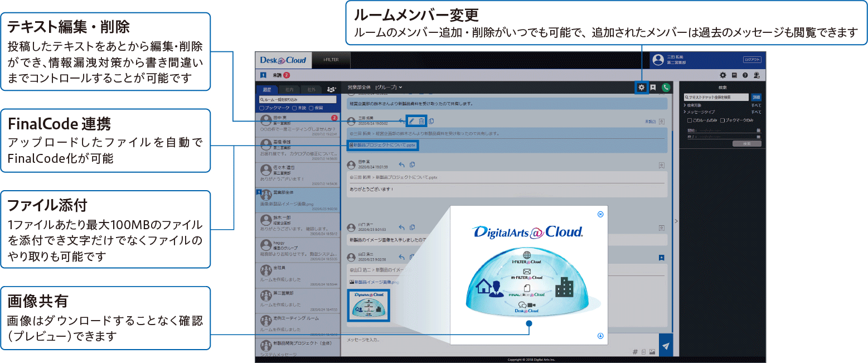
Task: Attach an image via picture icon
Action: [x=651, y=352]
